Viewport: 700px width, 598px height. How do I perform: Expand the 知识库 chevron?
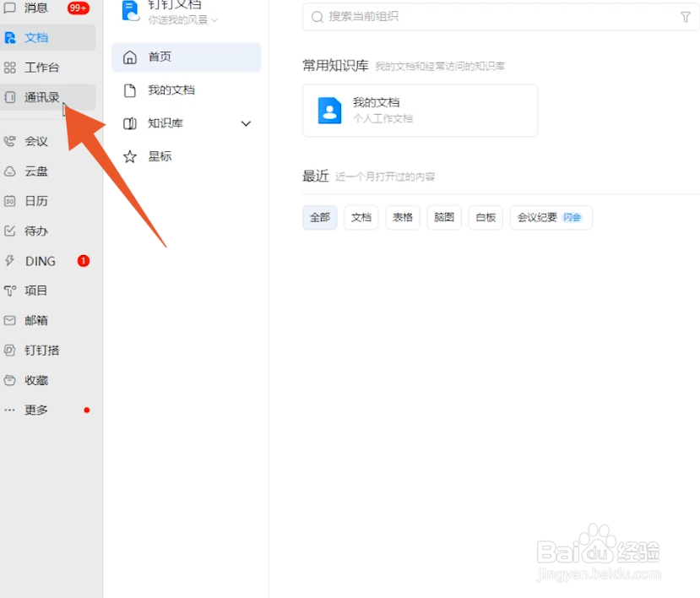coord(246,123)
